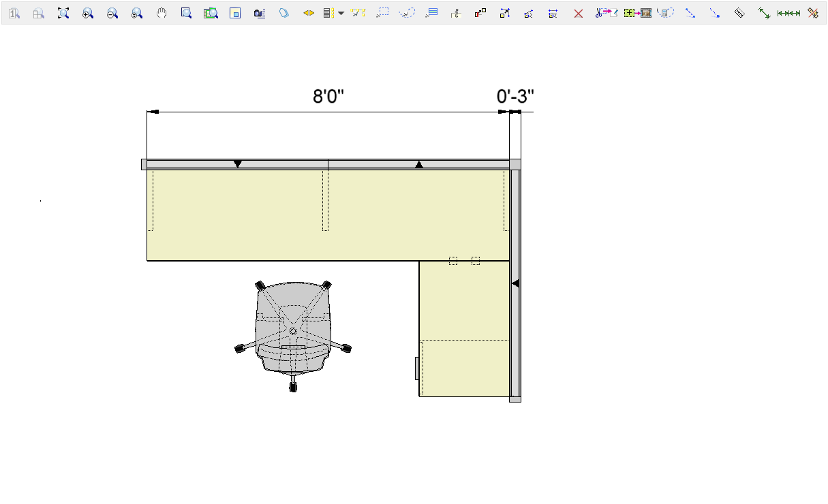This screenshot has height=504, width=828.
Task: Open the dropdown arrow beside list icon
Action: [341, 13]
